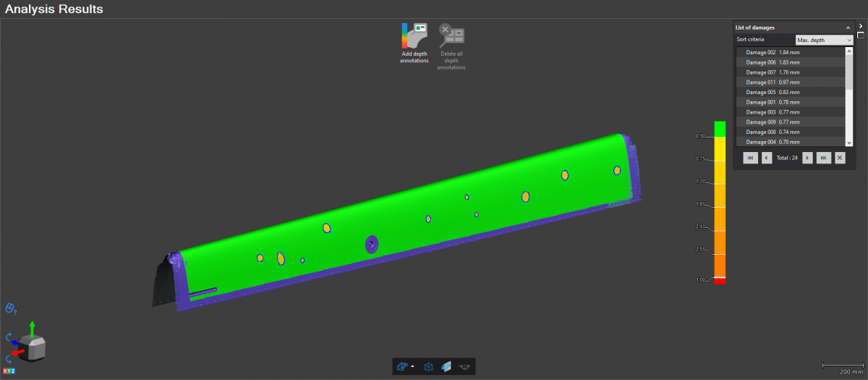Image resolution: width=868 pixels, height=380 pixels.
Task: Expand the mesh display mode arrow
Action: coord(412,367)
